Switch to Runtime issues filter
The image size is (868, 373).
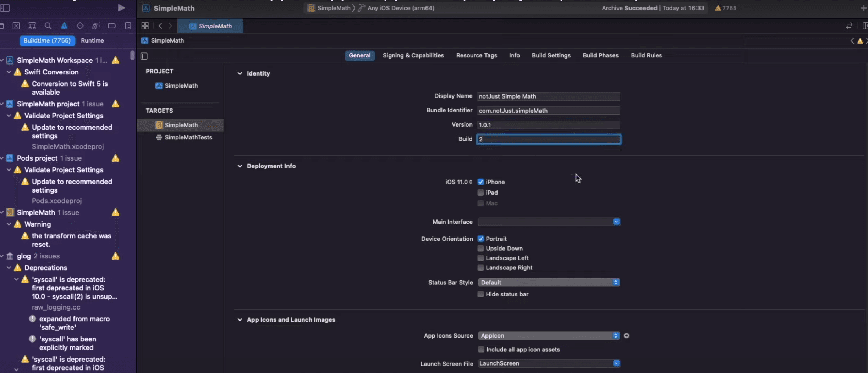92,41
